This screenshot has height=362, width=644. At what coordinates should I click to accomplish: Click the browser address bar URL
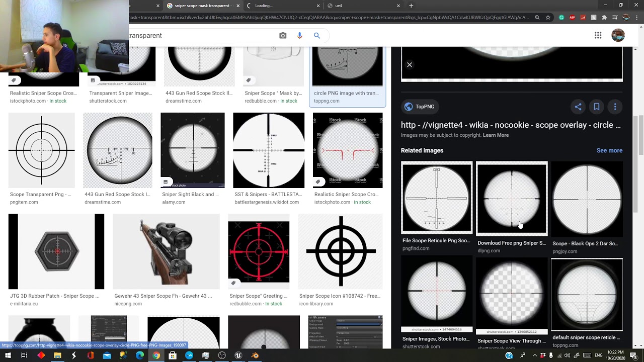(x=330, y=18)
